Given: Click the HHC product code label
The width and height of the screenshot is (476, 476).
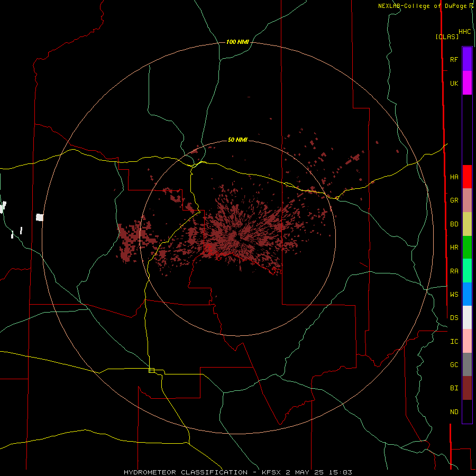Looking at the screenshot, I should click(464, 32).
